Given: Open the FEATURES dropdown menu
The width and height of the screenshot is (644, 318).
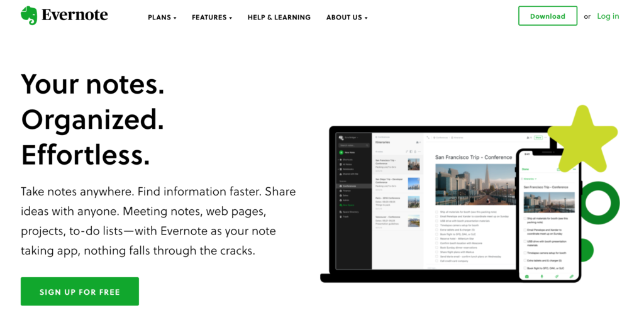Looking at the screenshot, I should click(212, 17).
